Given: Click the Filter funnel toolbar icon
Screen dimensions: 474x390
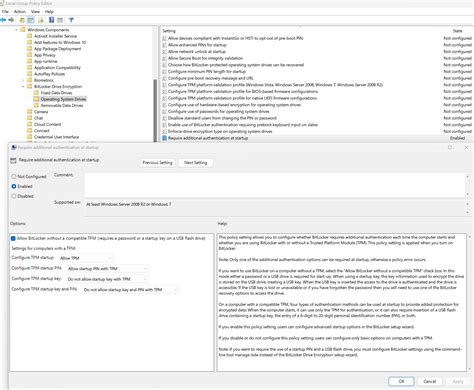Looking at the screenshot, I should tap(71, 20).
